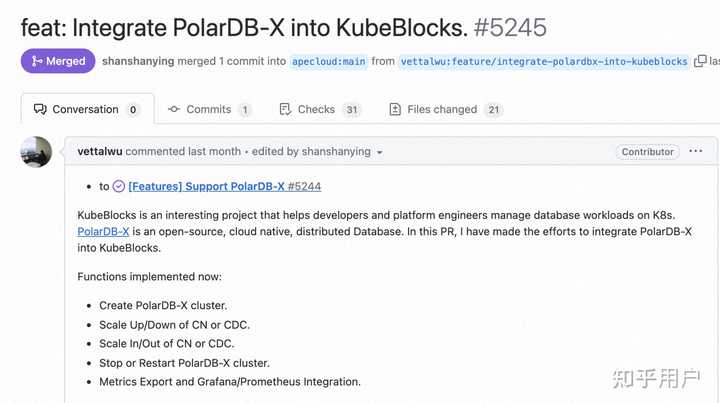Click the purple Merged status badge
Image resolution: width=720 pixels, height=403 pixels.
click(57, 61)
